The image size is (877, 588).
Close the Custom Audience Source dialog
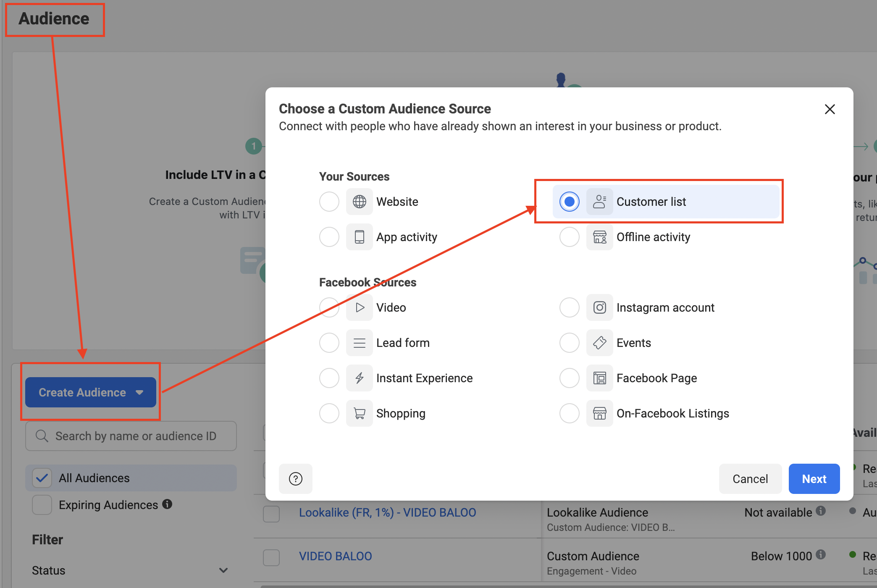coord(830,109)
